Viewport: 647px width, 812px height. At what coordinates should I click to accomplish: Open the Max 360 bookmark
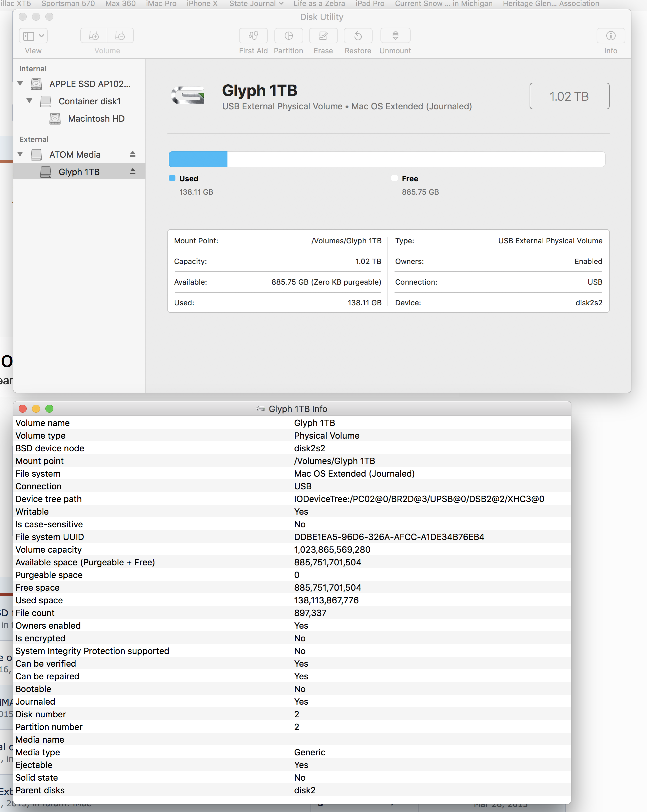[x=120, y=4]
